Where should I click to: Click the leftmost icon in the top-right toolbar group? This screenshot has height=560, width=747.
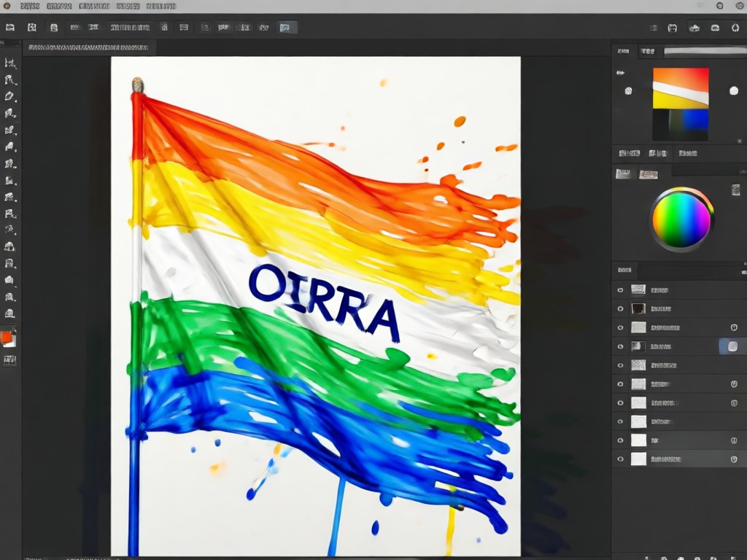pyautogui.click(x=654, y=28)
